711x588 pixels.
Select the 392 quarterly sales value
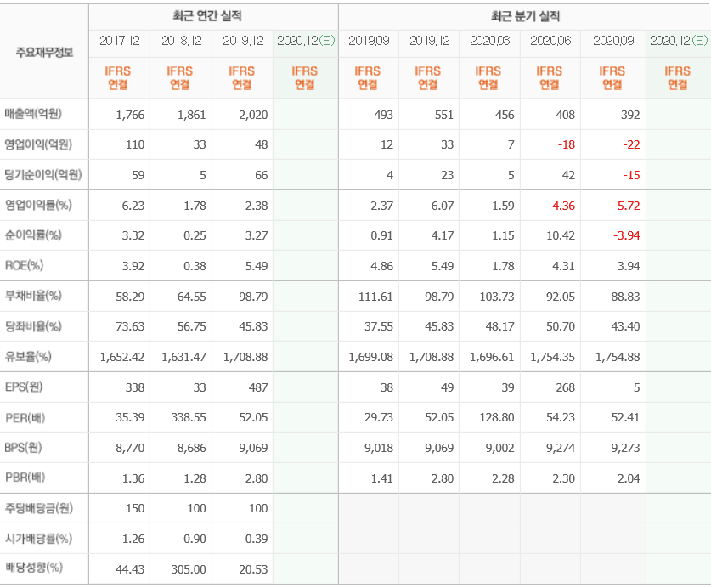[630, 115]
